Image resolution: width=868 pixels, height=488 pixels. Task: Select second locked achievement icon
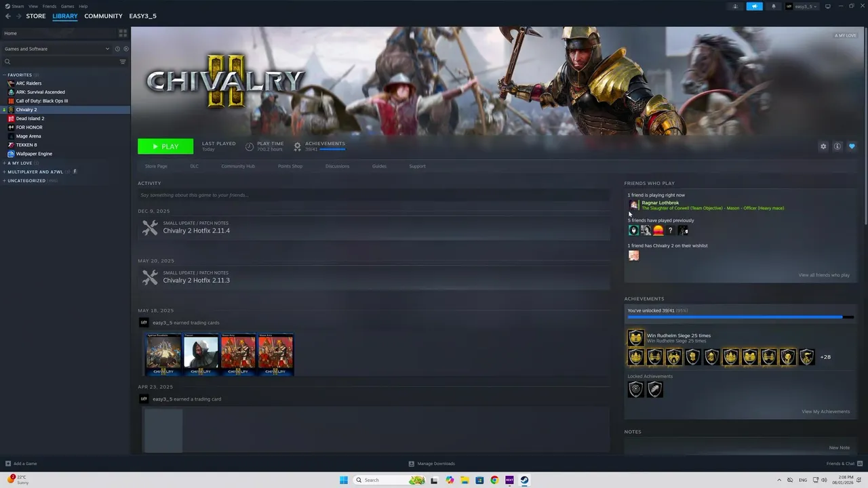point(654,389)
